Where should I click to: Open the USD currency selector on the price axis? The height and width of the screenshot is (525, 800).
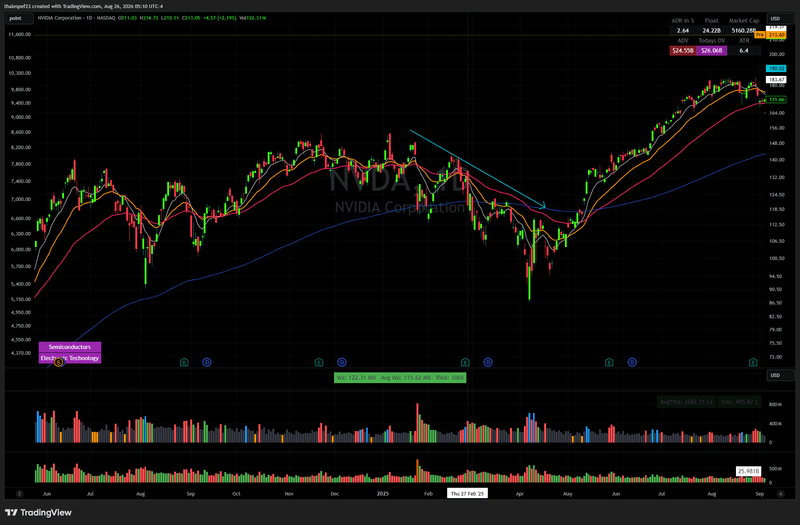click(x=780, y=18)
